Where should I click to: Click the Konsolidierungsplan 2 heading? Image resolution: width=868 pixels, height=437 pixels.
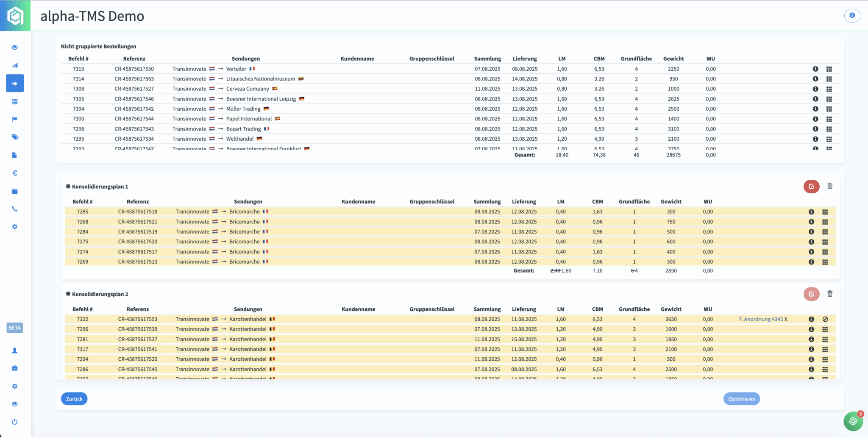(100, 294)
